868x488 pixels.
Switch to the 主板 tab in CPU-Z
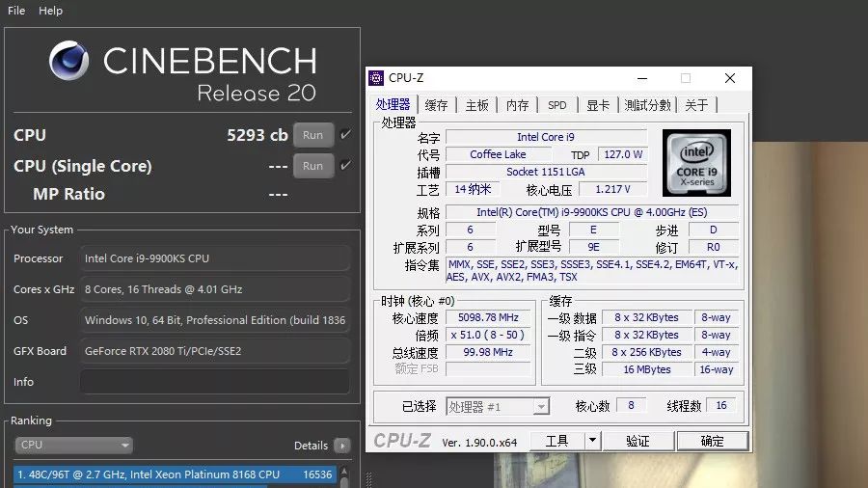476,105
